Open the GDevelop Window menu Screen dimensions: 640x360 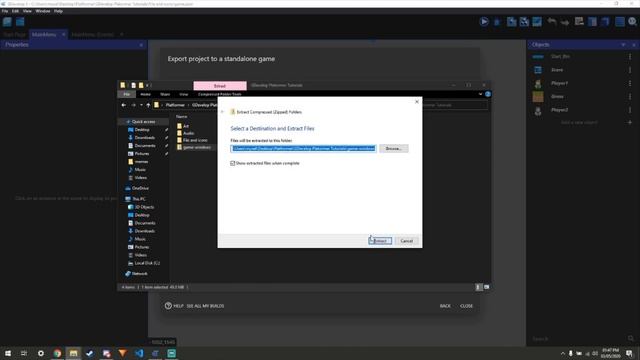[x=43, y=11]
